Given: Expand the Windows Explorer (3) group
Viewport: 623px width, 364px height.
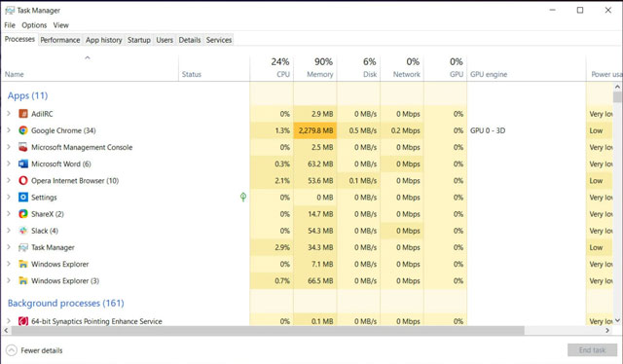Looking at the screenshot, I should click(9, 280).
